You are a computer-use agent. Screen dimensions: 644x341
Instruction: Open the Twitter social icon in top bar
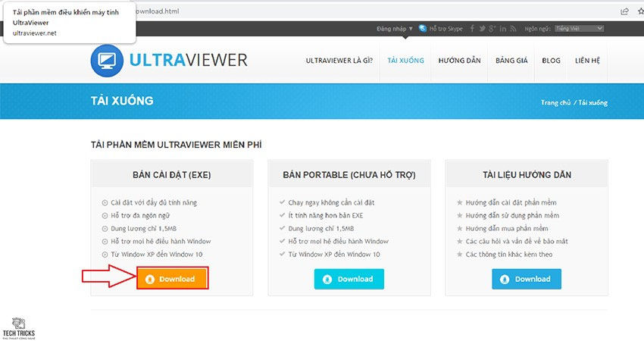[482, 28]
